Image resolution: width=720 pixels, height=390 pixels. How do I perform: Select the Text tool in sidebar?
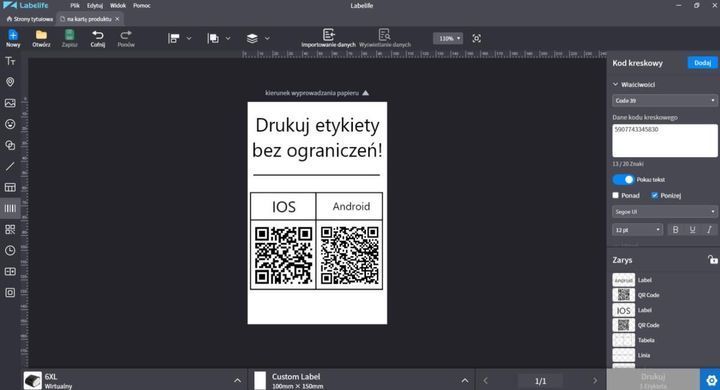pyautogui.click(x=10, y=61)
